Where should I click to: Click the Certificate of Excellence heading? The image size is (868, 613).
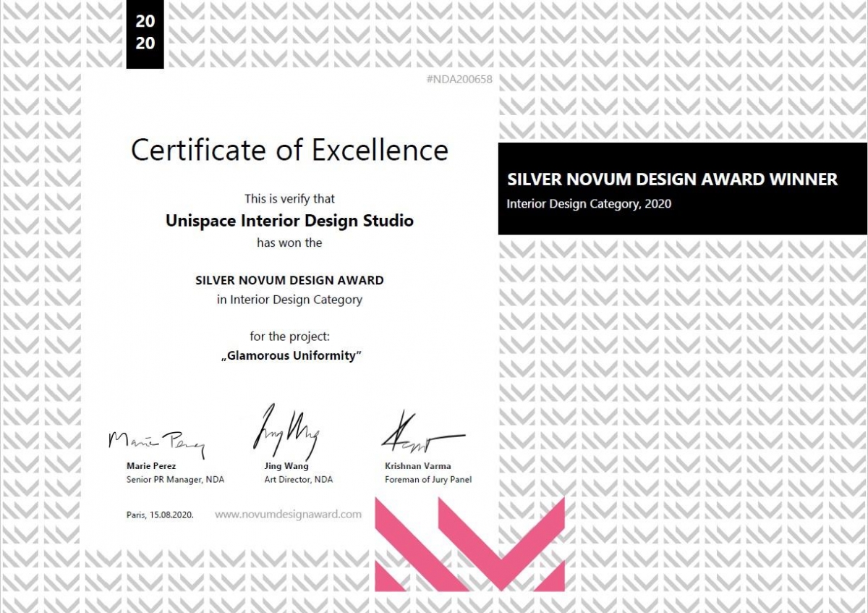(289, 150)
